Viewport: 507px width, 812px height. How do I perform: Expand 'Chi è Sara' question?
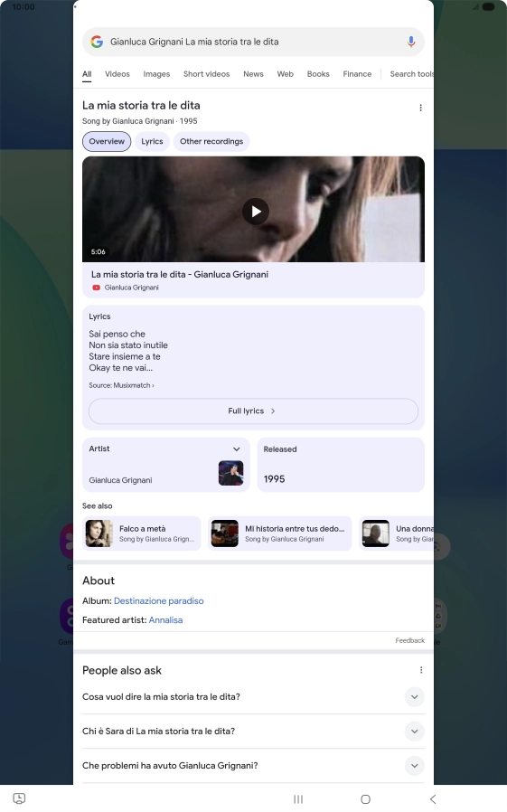[x=253, y=732]
